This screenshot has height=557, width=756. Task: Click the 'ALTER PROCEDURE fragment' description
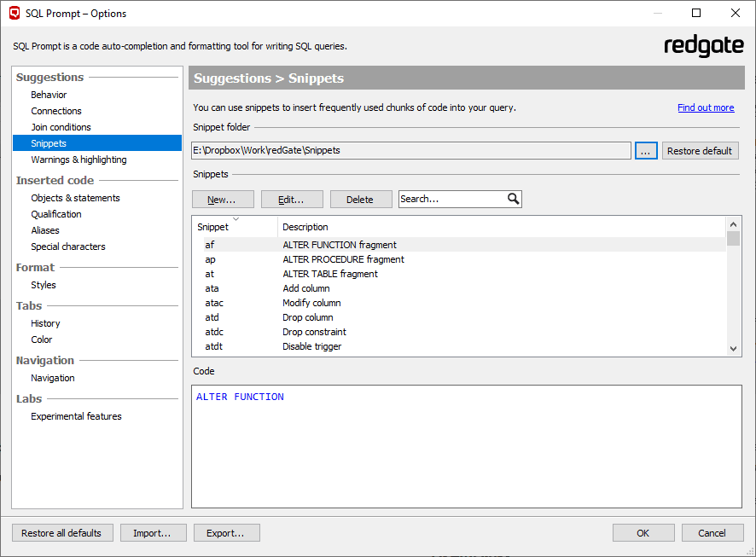click(x=343, y=259)
